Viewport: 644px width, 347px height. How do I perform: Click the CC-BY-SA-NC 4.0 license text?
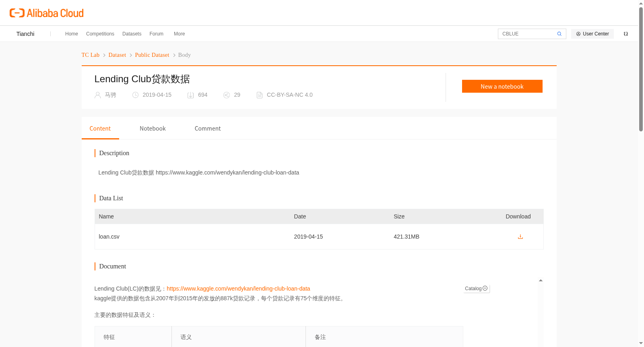[x=290, y=95]
